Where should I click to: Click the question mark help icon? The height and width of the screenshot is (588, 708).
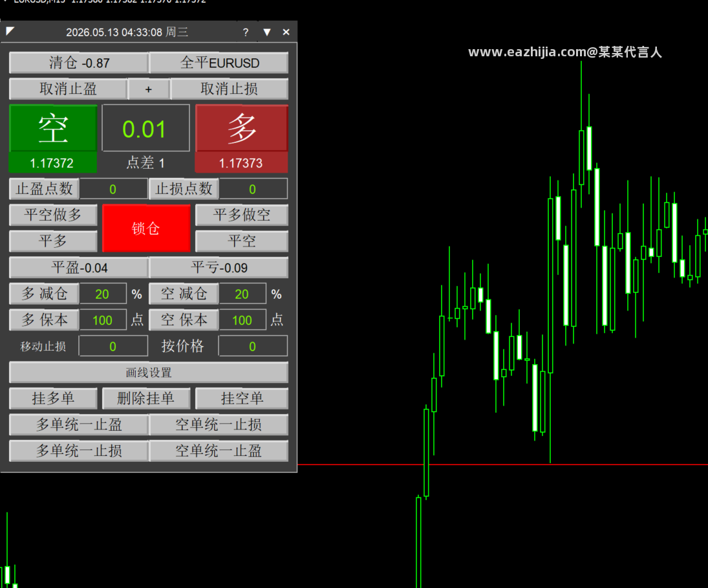pyautogui.click(x=246, y=32)
